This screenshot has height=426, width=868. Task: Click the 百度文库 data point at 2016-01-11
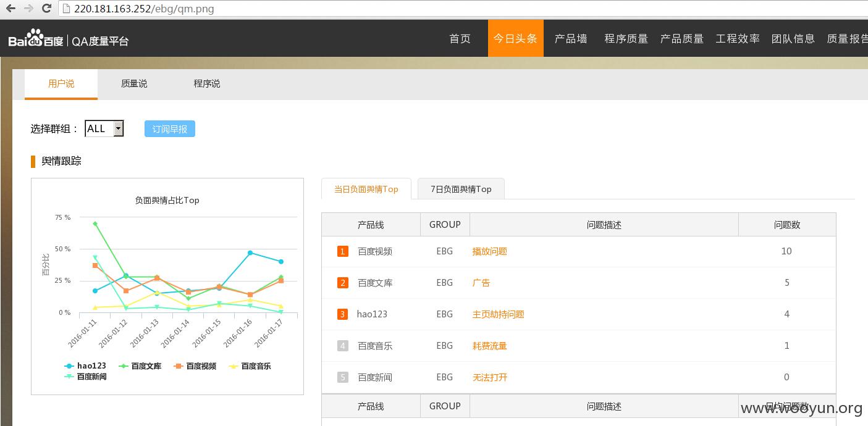[95, 223]
